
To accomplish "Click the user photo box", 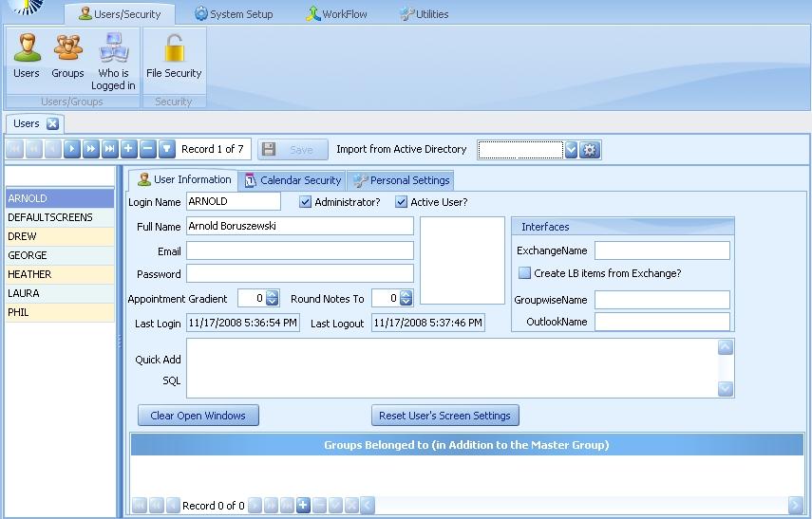I will [x=463, y=260].
